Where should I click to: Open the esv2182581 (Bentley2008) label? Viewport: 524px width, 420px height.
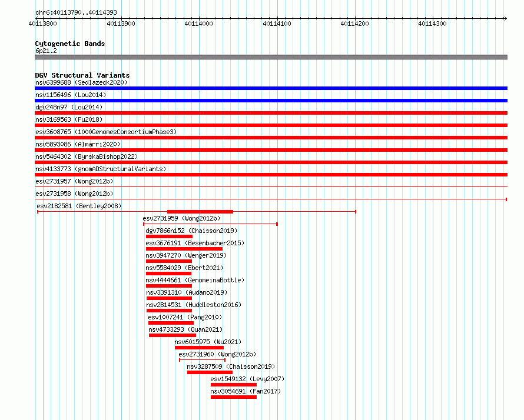coord(79,206)
